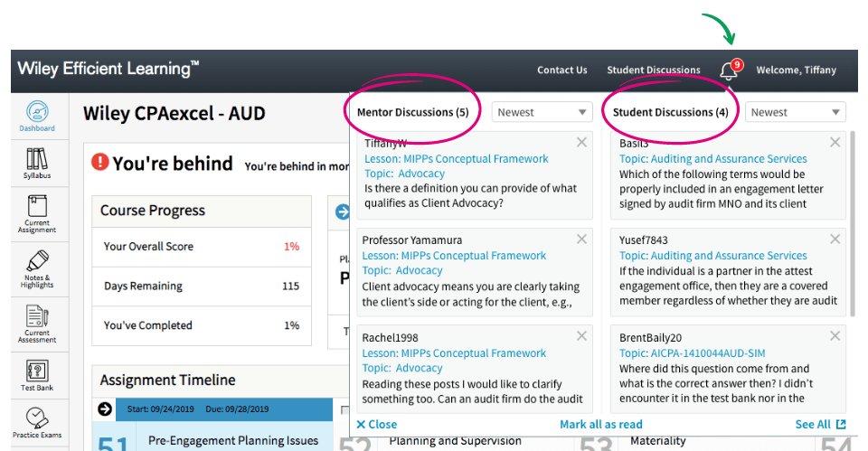Click Professor Yamamura's client advocacy reply
868x451 pixels.
pyautogui.click(x=470, y=295)
